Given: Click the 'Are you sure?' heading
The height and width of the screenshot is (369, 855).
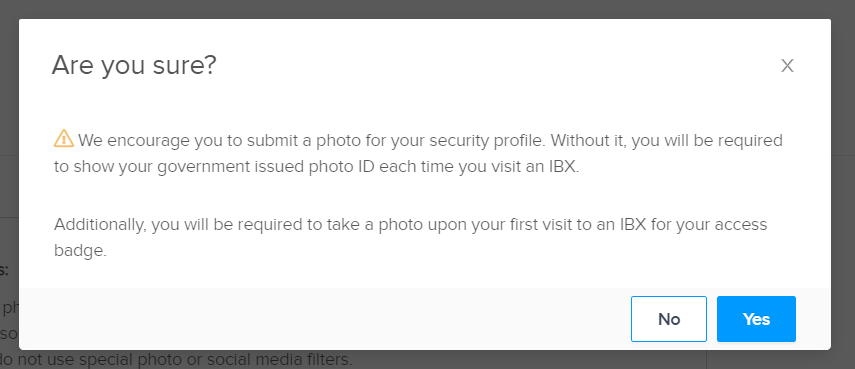Looking at the screenshot, I should [x=134, y=65].
